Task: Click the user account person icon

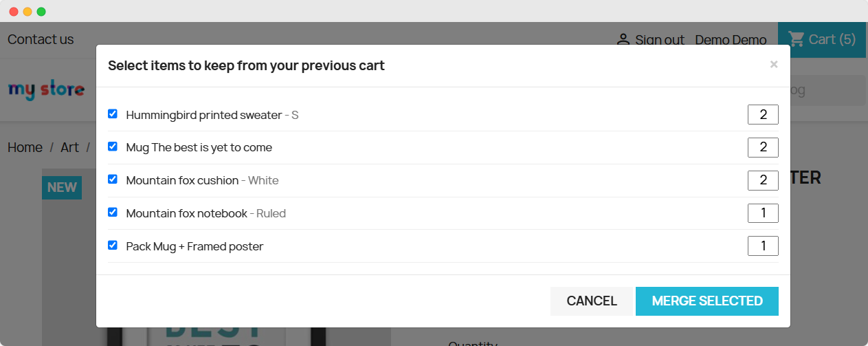Action: coord(623,40)
